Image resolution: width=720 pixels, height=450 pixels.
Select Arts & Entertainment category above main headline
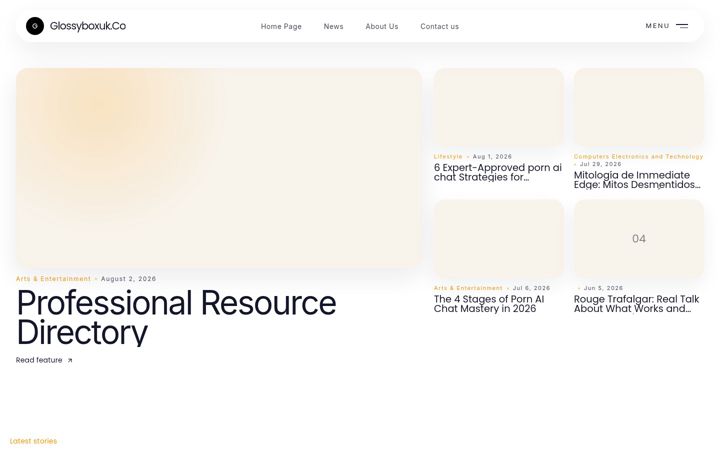53,279
